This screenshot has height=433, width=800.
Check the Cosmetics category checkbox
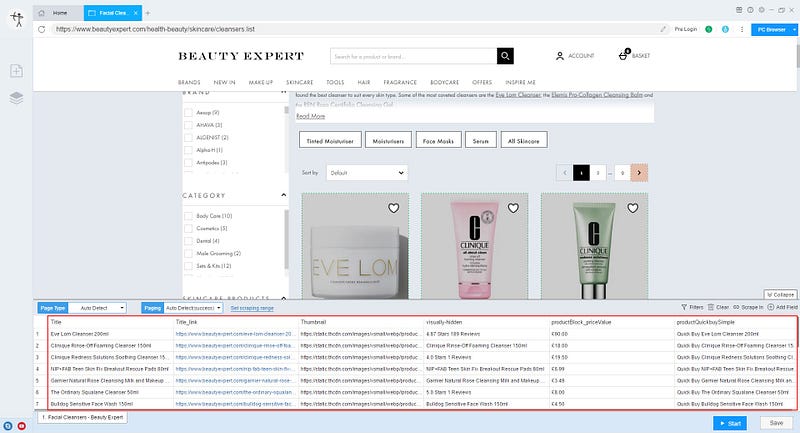tap(188, 228)
